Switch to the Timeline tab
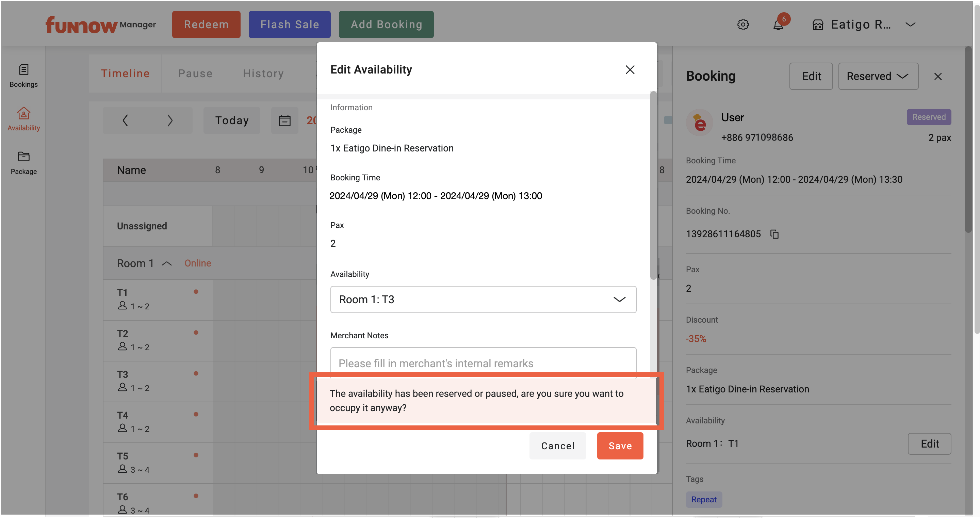This screenshot has height=518, width=980. (x=125, y=74)
